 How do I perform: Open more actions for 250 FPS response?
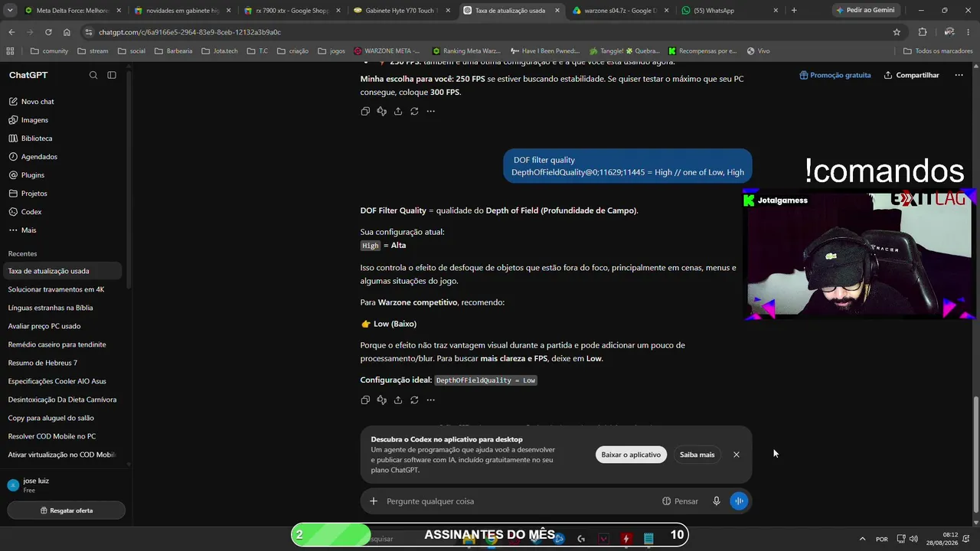pyautogui.click(x=430, y=111)
